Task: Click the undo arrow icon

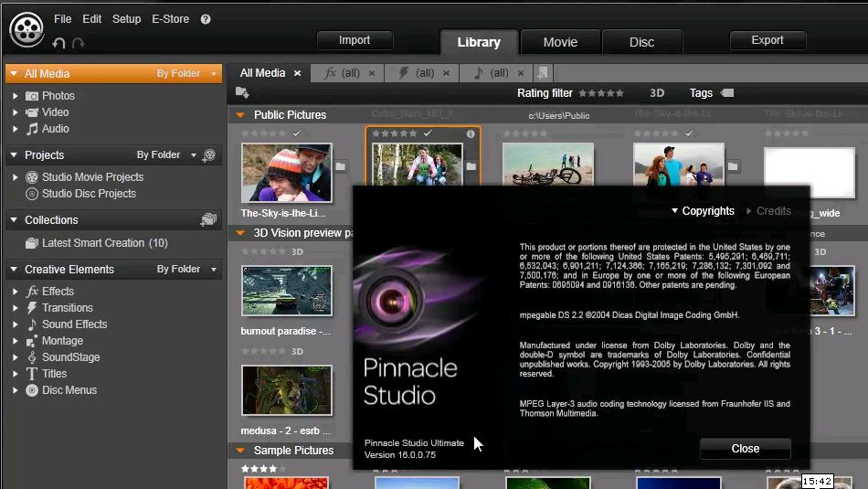Action: [x=58, y=43]
